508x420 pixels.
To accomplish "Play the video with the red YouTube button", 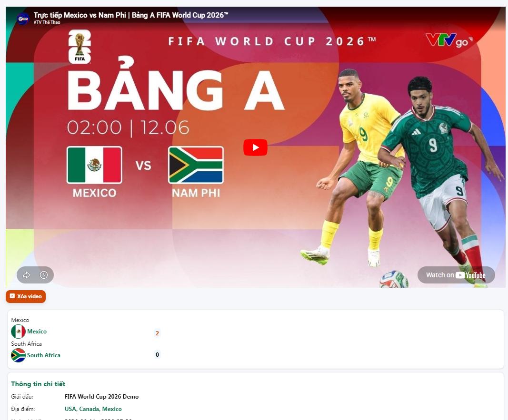I will pyautogui.click(x=255, y=147).
